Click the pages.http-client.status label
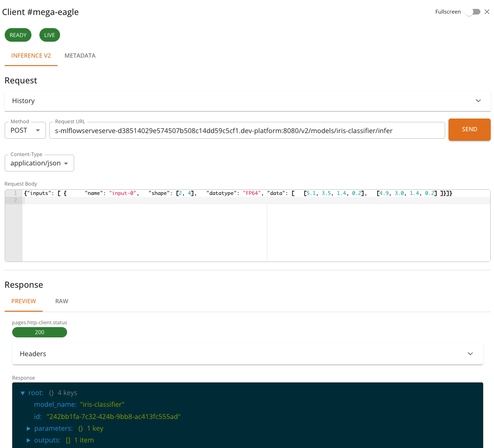The height and width of the screenshot is (448, 494). 40,322
